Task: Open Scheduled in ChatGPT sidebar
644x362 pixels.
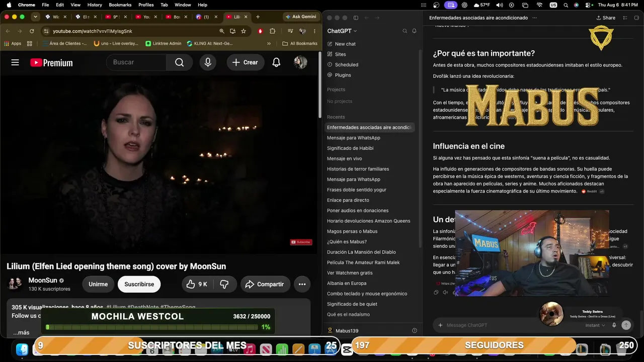Action: click(343, 65)
